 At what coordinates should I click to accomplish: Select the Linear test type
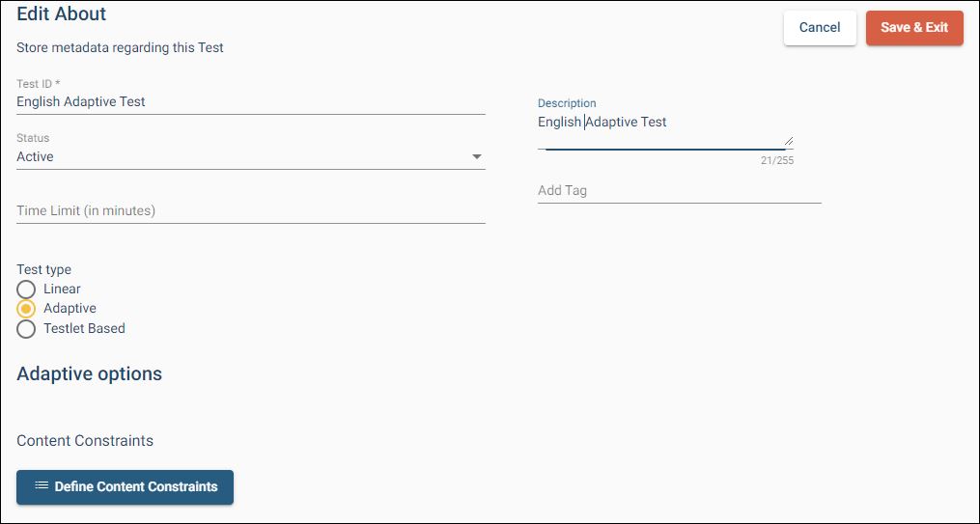pos(26,290)
